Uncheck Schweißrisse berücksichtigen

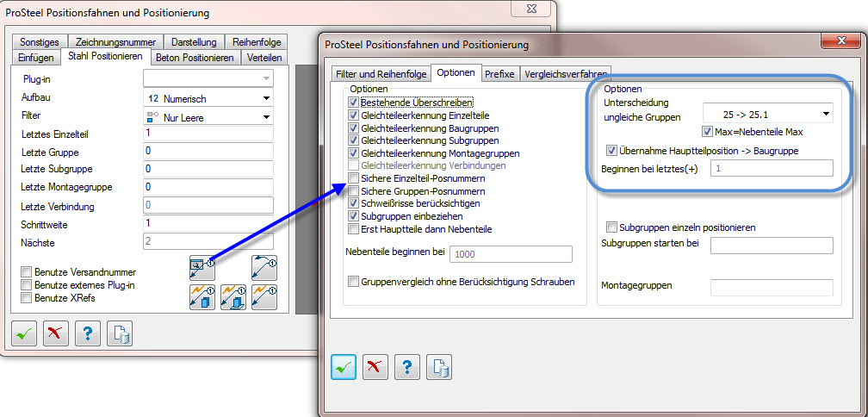353,203
